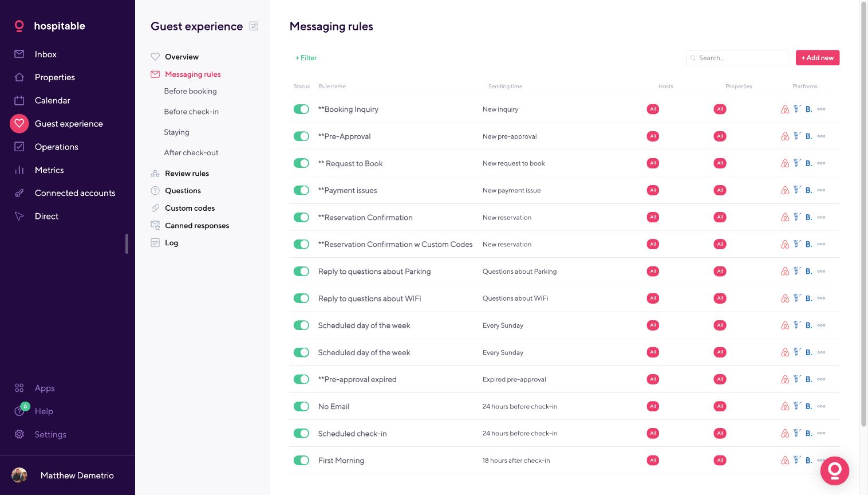Select Before check-in submenu item
The height and width of the screenshot is (495, 868).
click(x=191, y=112)
